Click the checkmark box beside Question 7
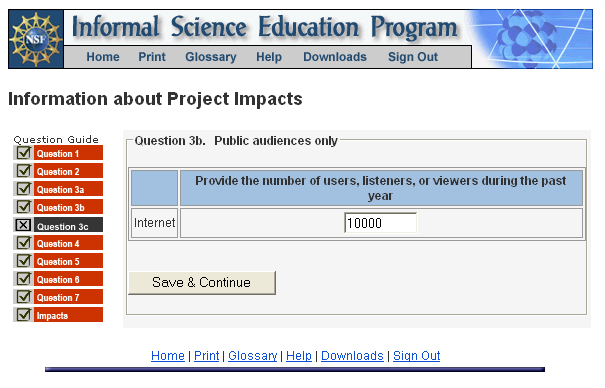 pos(24,297)
